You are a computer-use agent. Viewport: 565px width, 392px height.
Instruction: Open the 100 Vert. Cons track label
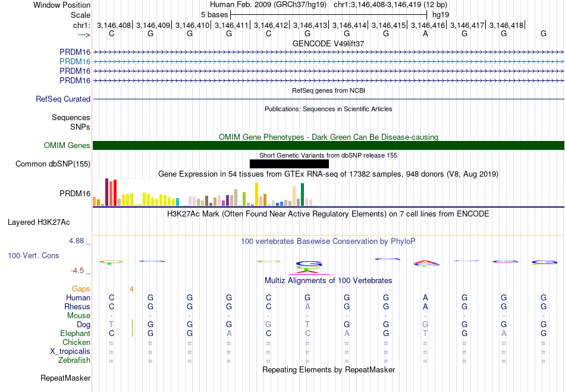33,255
